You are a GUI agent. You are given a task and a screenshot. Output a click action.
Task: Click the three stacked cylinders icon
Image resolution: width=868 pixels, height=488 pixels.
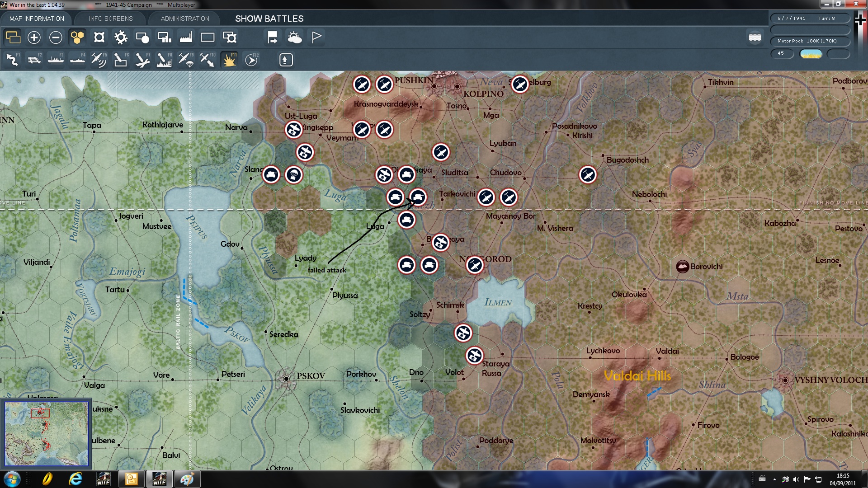pos(755,37)
